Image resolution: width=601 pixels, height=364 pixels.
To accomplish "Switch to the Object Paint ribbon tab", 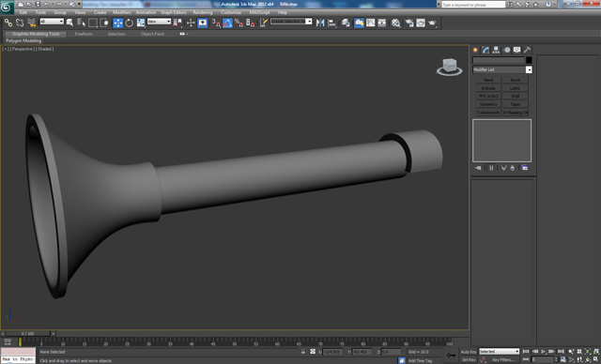I will (x=152, y=34).
